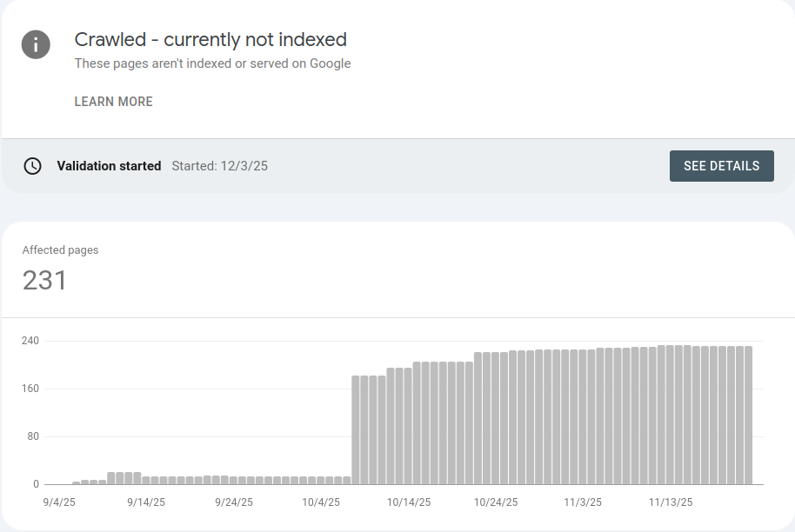The height and width of the screenshot is (532, 795).
Task: Open the LEARN MORE link
Action: pos(114,102)
